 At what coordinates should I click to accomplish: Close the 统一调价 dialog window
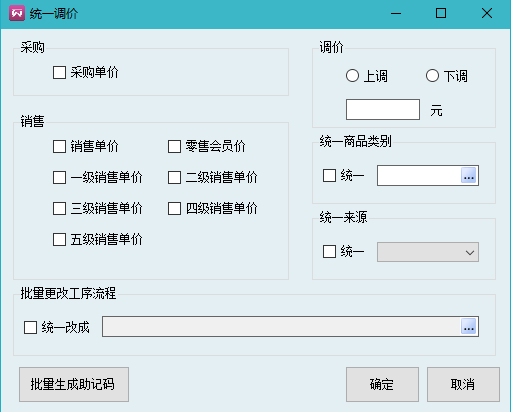(487, 13)
